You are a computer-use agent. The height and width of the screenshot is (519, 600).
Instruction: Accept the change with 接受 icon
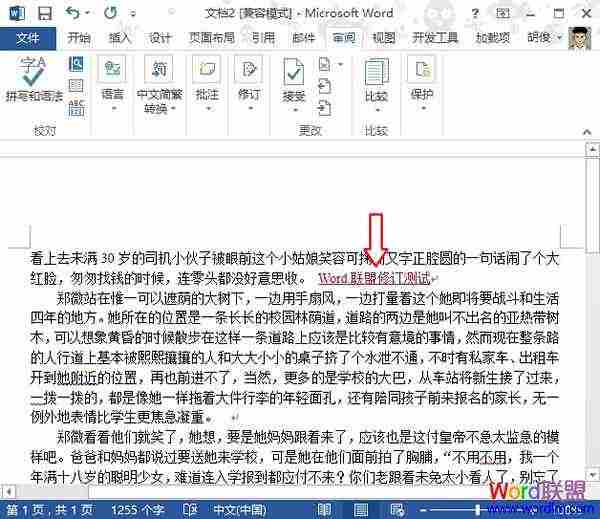click(x=293, y=72)
